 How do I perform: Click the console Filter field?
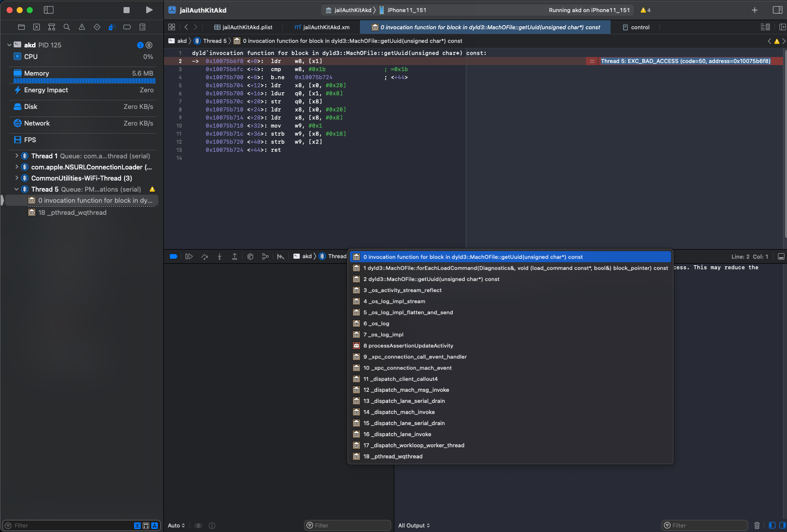[705, 525]
